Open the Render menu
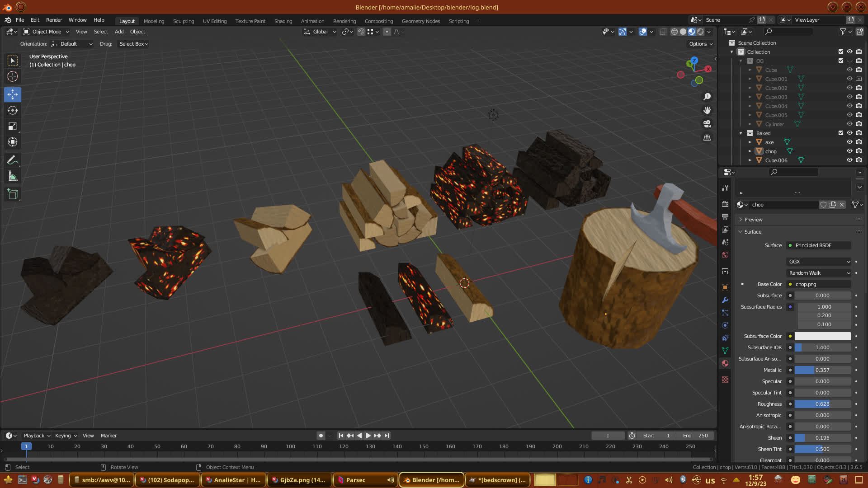The image size is (868, 488). [x=54, y=20]
